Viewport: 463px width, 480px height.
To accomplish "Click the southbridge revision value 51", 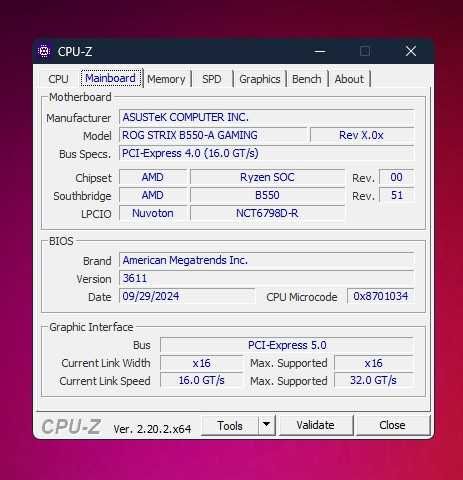I will coord(397,195).
